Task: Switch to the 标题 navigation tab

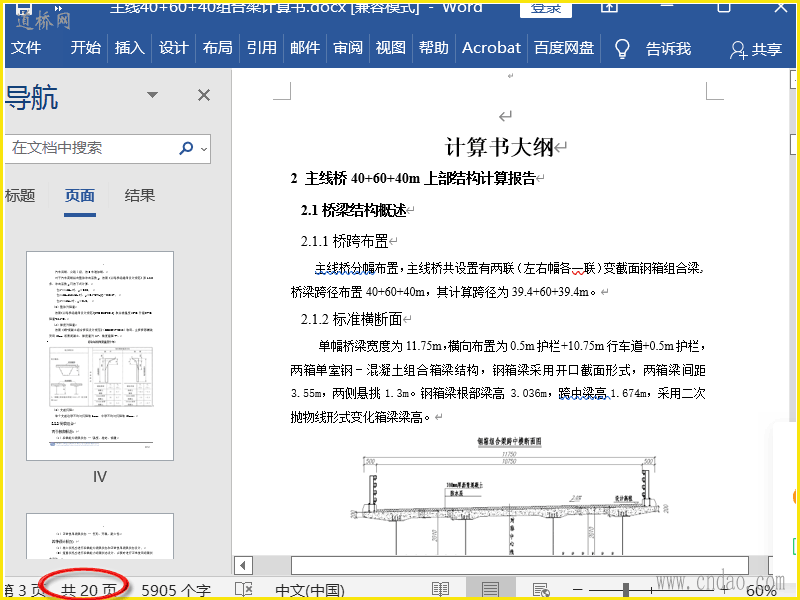Action: [x=20, y=195]
